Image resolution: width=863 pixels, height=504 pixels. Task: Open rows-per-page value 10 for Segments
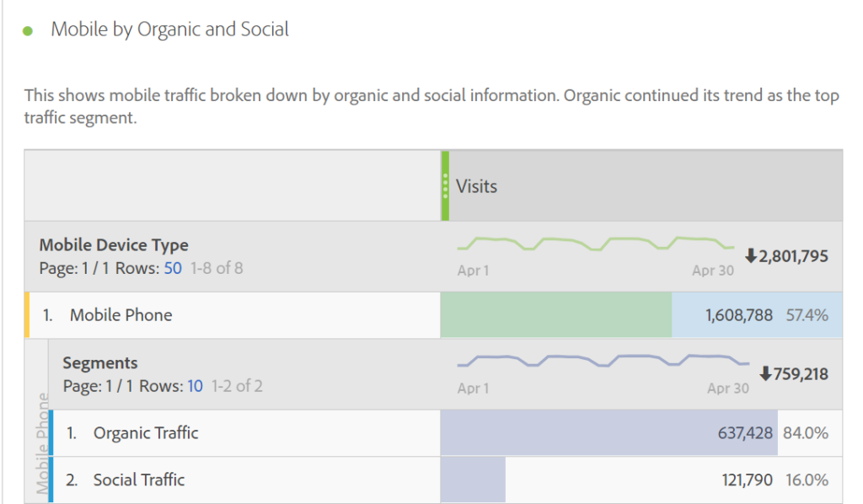(195, 386)
